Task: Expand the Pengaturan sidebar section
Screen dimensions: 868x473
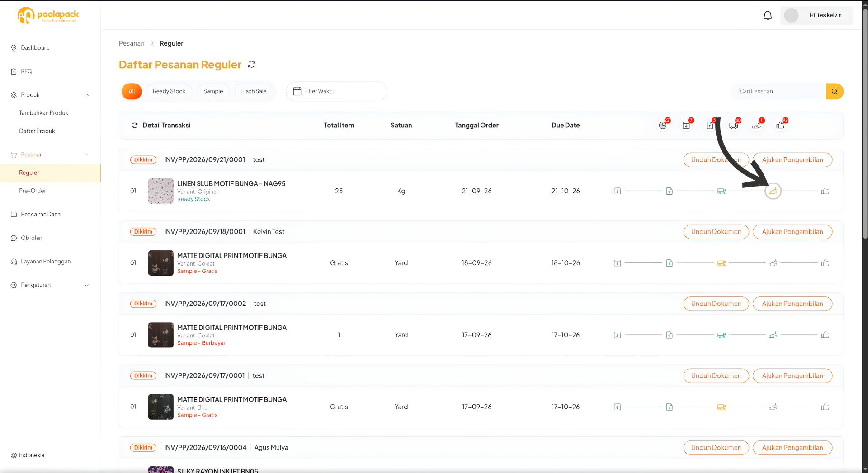Action: tap(87, 285)
